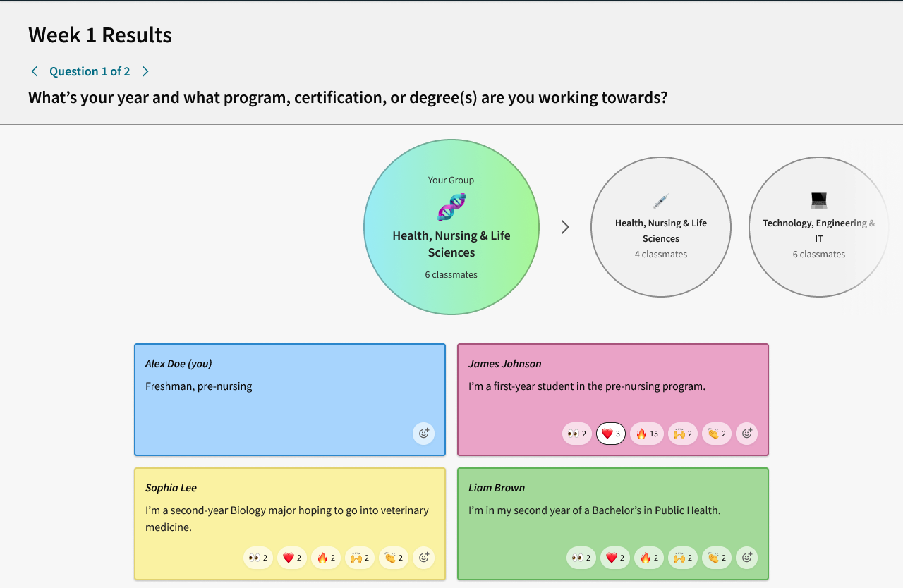The height and width of the screenshot is (588, 903).
Task: Click the right chevron to view the next question
Action: point(145,71)
